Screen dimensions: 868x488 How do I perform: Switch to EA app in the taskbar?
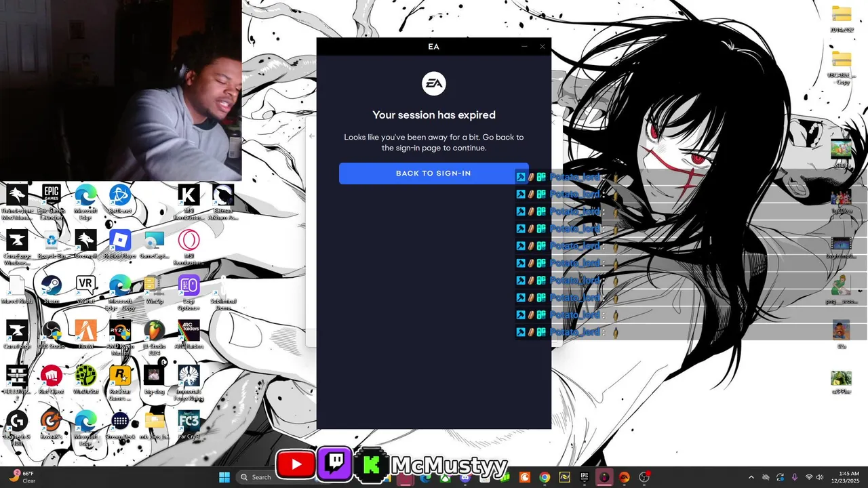tap(624, 477)
